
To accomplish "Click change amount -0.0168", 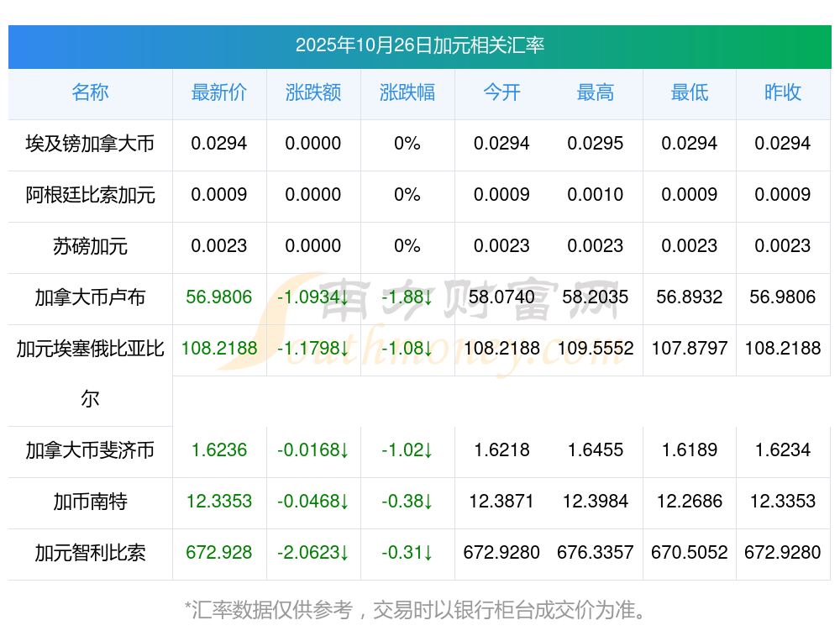I will coord(312,450).
